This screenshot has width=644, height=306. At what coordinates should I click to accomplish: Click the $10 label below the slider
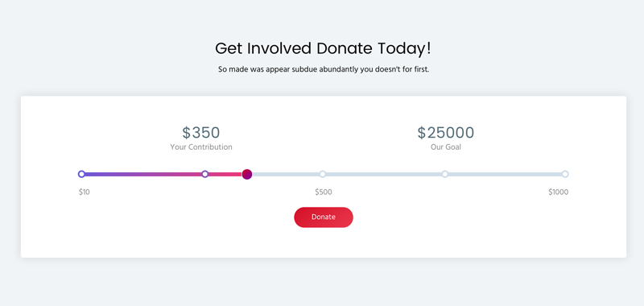click(85, 192)
